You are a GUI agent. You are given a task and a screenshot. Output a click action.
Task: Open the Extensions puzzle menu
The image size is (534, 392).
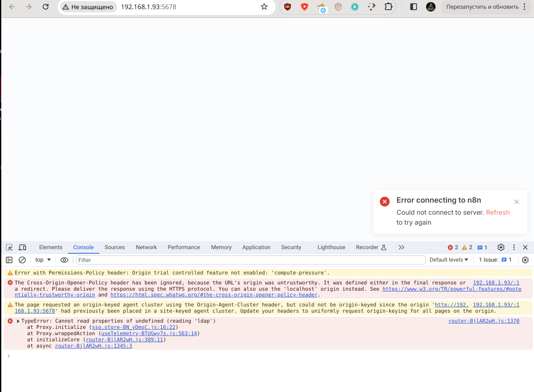click(x=388, y=7)
